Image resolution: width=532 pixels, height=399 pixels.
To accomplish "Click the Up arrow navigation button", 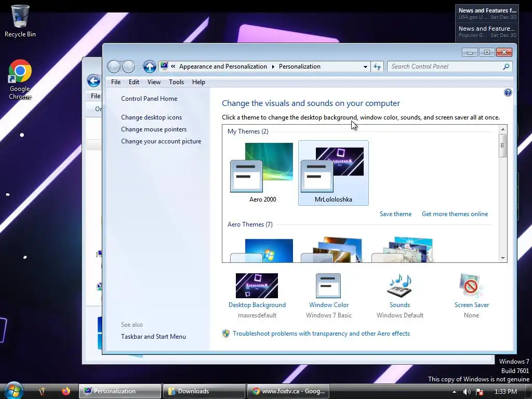I will 149,66.
